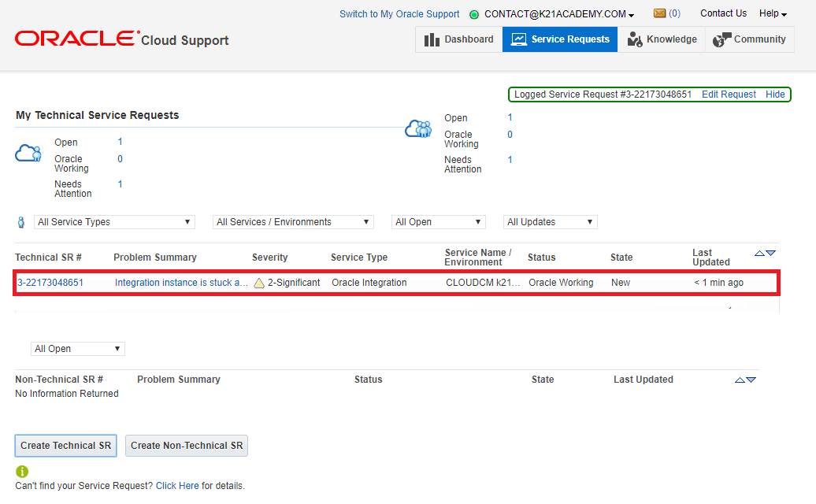Click the envelope messages icon
This screenshot has height=504, width=816.
click(659, 13)
